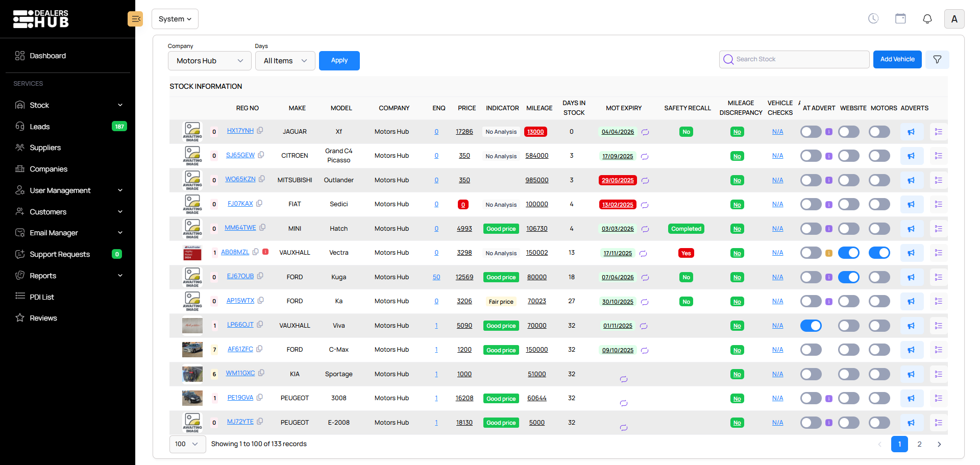Viewport: 980px width, 465px height.
Task: Click advert megaphone icon for HX17YNH row
Action: (911, 132)
